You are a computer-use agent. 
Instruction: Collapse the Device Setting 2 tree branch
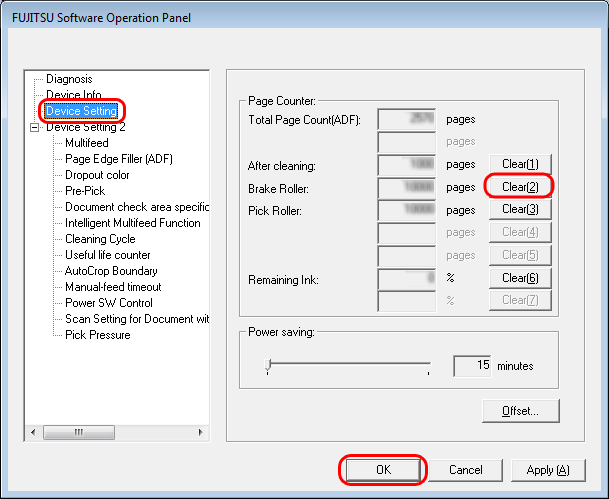click(x=35, y=127)
